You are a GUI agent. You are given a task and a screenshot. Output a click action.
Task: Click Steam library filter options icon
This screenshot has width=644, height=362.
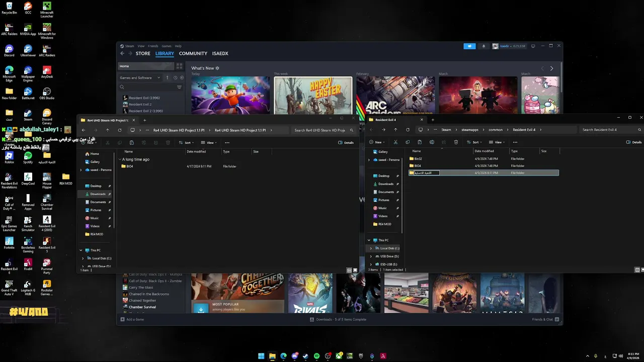tap(179, 87)
